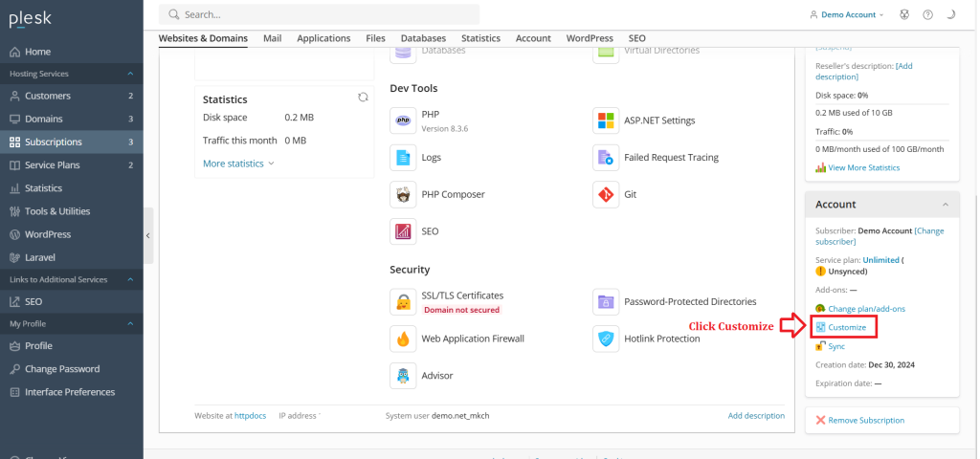
Task: Open the Advisor icon in top bar
Action: coord(904,14)
